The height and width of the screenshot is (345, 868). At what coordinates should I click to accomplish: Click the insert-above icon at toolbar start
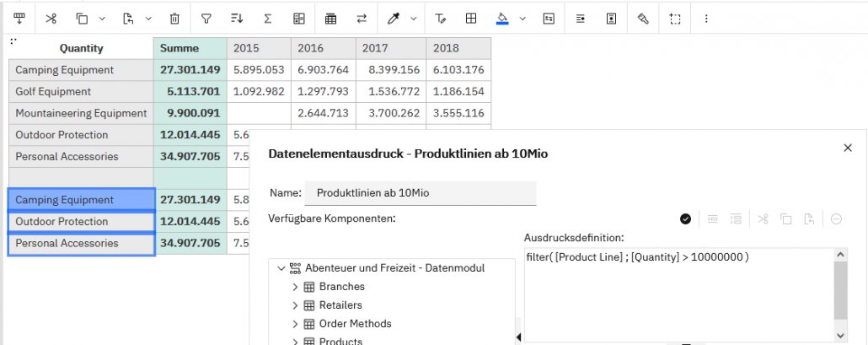pos(19,19)
